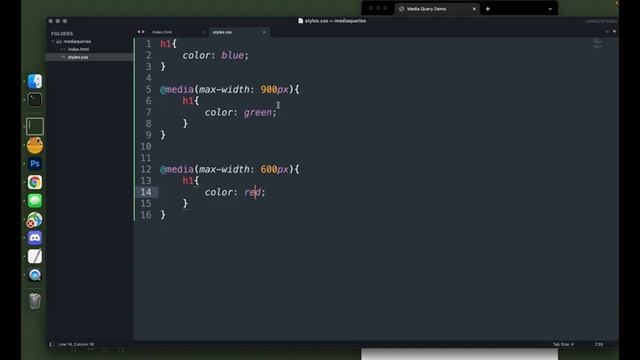
Task: Switch to the index.html editor tab
Action: pyautogui.click(x=162, y=32)
